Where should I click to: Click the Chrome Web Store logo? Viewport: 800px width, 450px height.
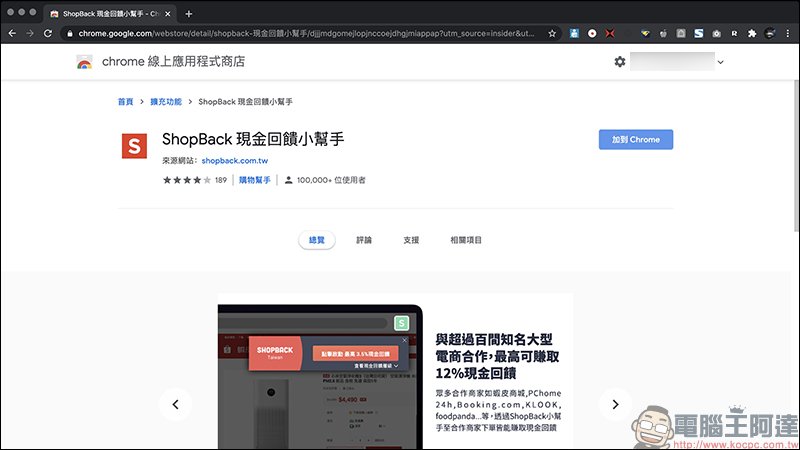tap(85, 62)
